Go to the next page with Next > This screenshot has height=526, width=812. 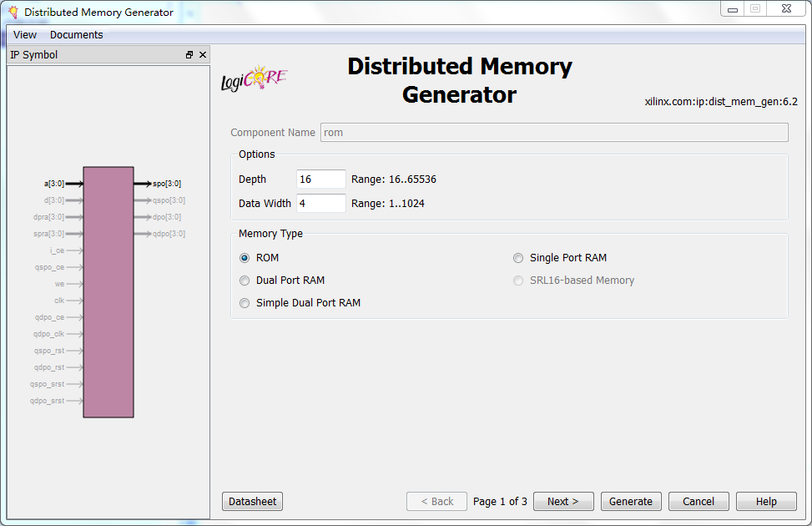tap(563, 501)
